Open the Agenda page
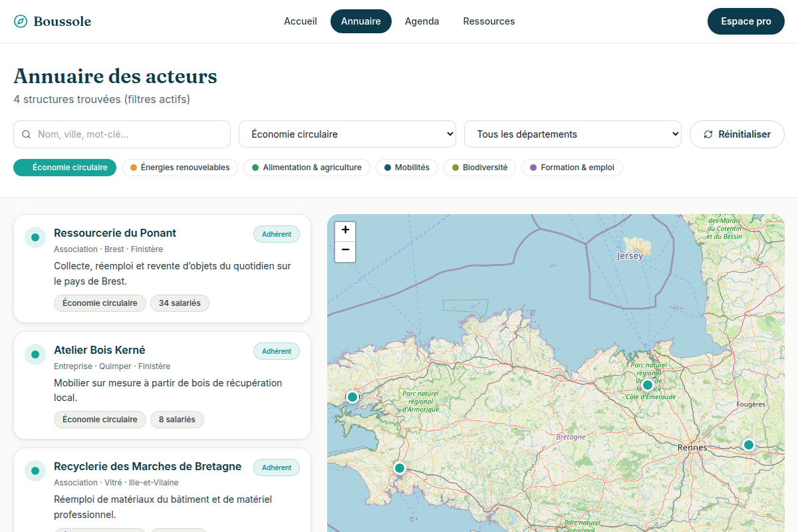 click(422, 21)
